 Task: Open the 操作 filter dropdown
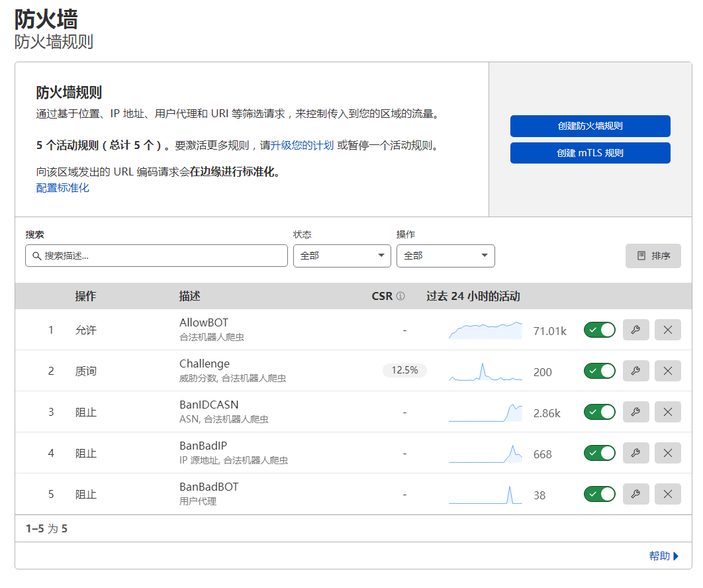(x=445, y=256)
